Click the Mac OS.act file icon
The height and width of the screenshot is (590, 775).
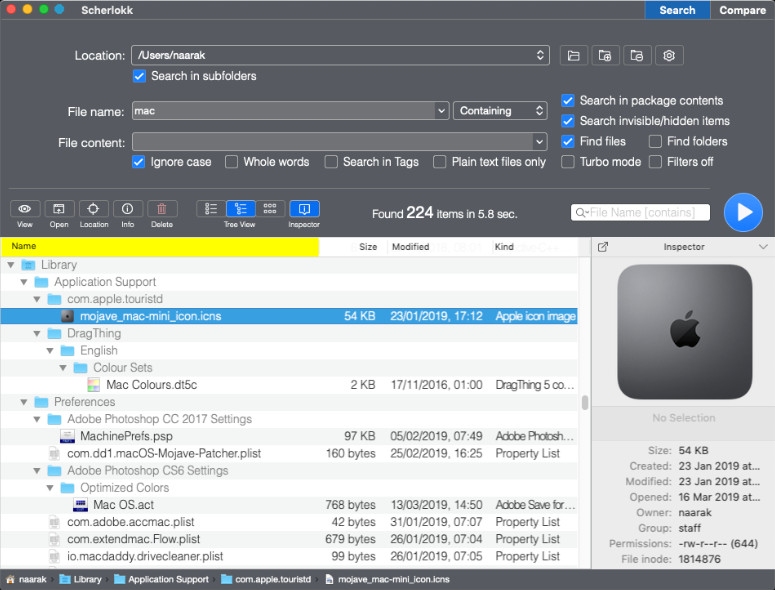pos(80,505)
